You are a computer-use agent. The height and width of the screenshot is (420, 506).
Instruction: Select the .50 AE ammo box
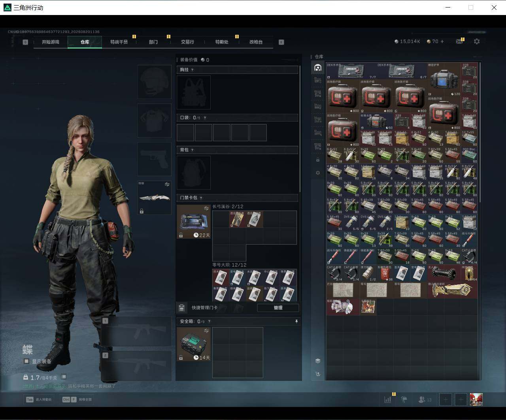[385, 172]
